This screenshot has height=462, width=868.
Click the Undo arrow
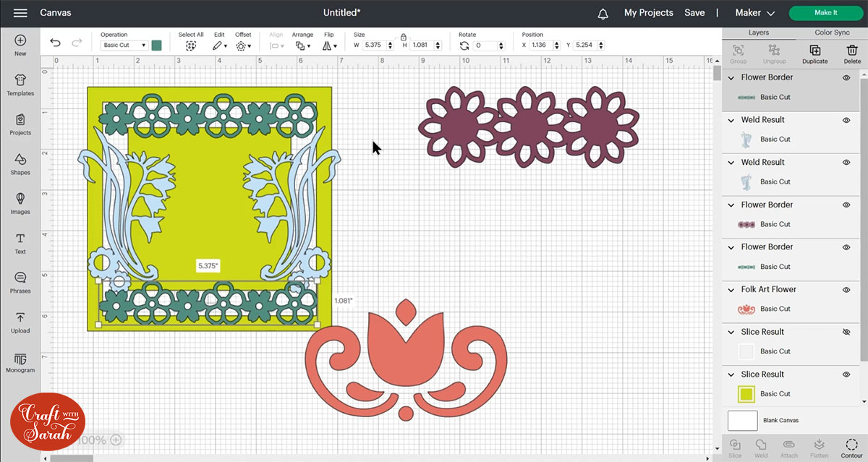point(55,43)
